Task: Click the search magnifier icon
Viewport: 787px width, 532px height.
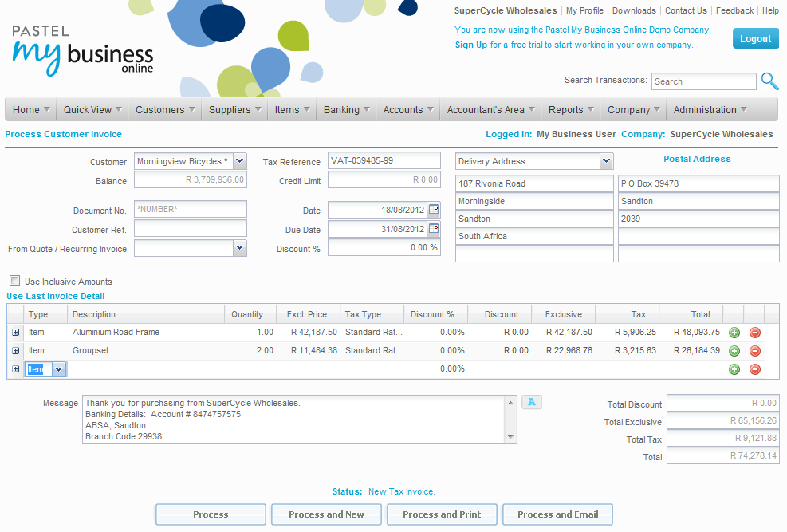Action: coord(769,81)
